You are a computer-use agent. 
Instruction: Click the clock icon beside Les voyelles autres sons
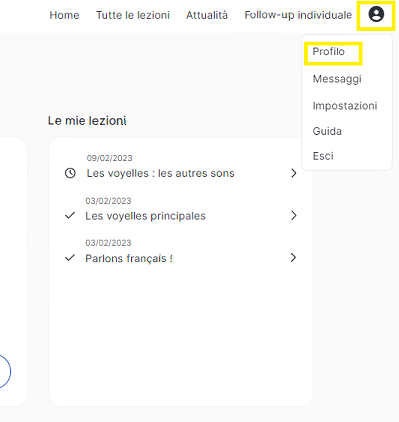click(70, 173)
